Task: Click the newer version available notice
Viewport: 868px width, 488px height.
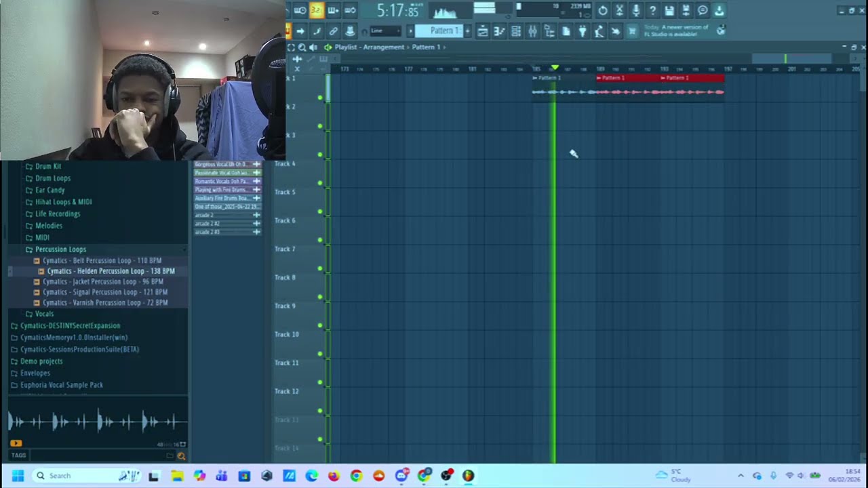Action: (675, 31)
